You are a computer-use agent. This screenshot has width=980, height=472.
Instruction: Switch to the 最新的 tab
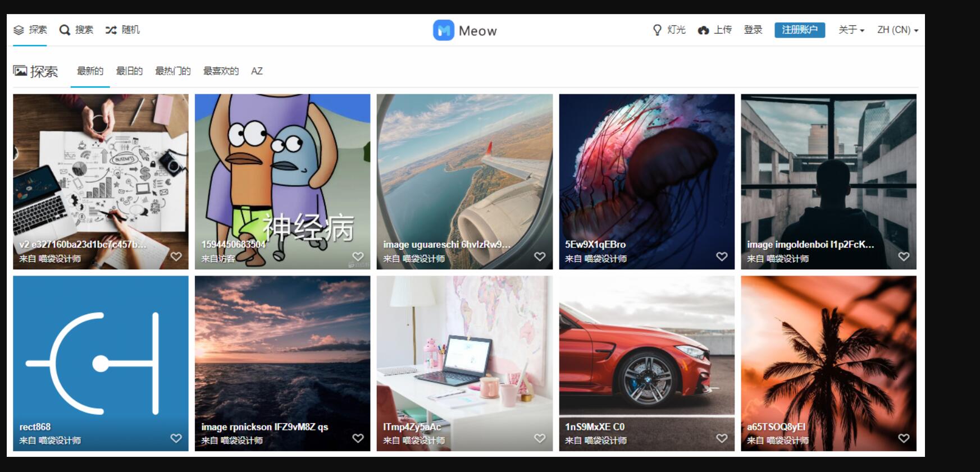point(90,71)
